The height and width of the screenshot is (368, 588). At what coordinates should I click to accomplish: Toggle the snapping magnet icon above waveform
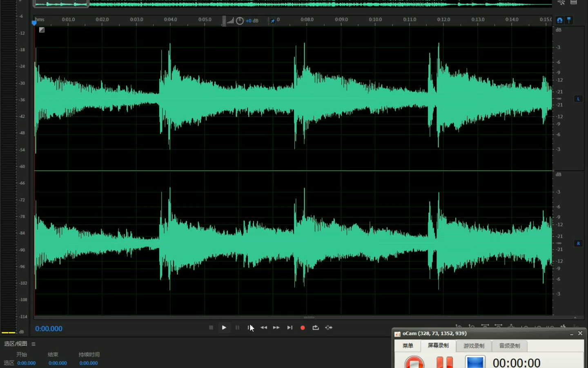[559, 20]
